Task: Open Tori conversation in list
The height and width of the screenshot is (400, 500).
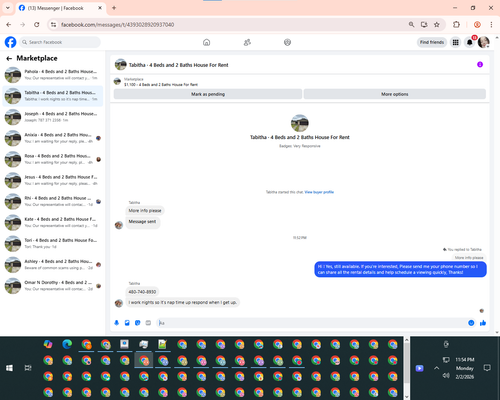Action: click(53, 244)
